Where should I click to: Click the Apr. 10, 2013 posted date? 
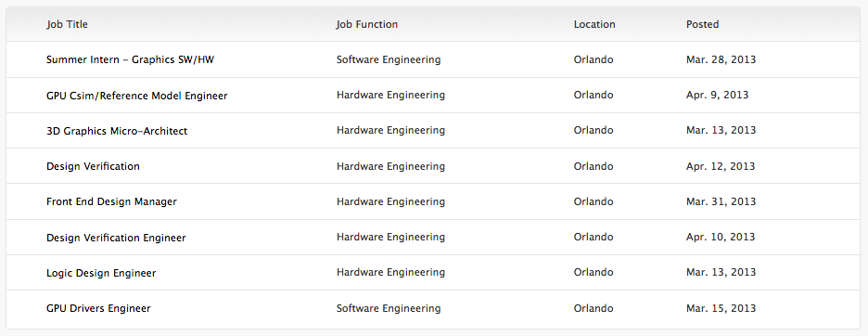[x=721, y=237]
